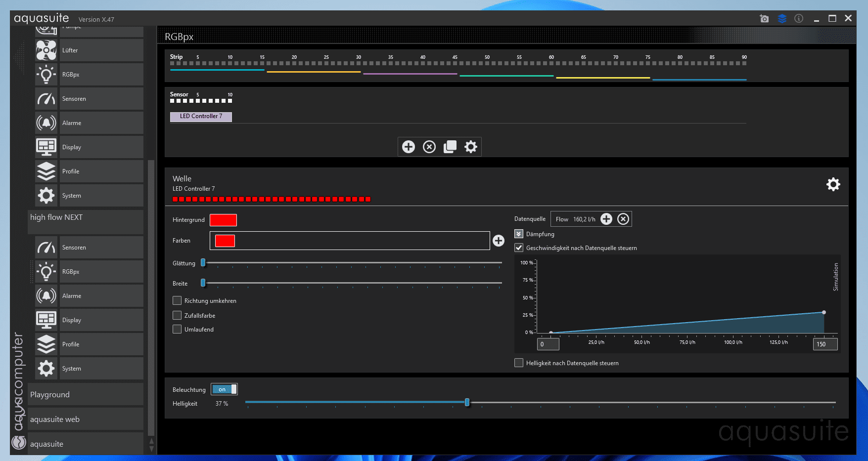Open Alarme above the high flow NEXT header
The width and height of the screenshot is (868, 461).
[x=89, y=123]
